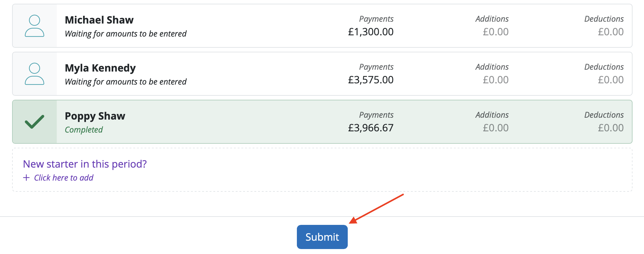Click Poppy Shaw's payments amount £3,966.67

point(371,128)
